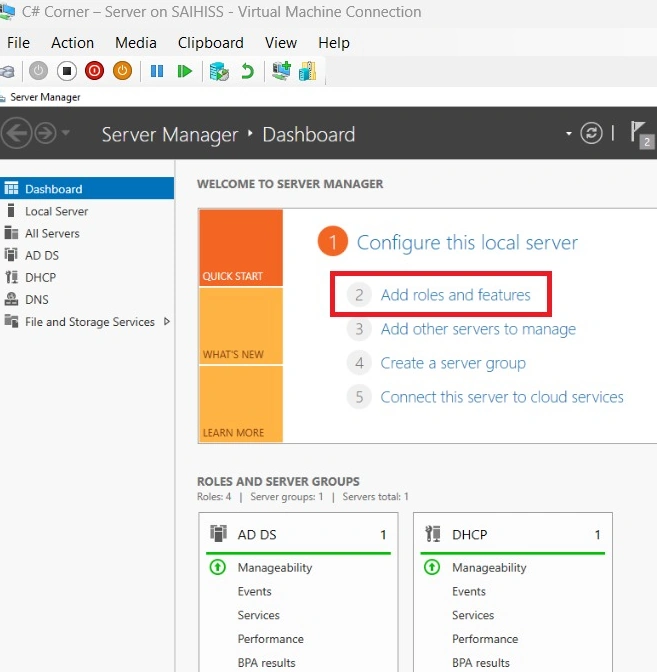Click the QUICK START tile
657x672 pixels.
click(x=241, y=248)
